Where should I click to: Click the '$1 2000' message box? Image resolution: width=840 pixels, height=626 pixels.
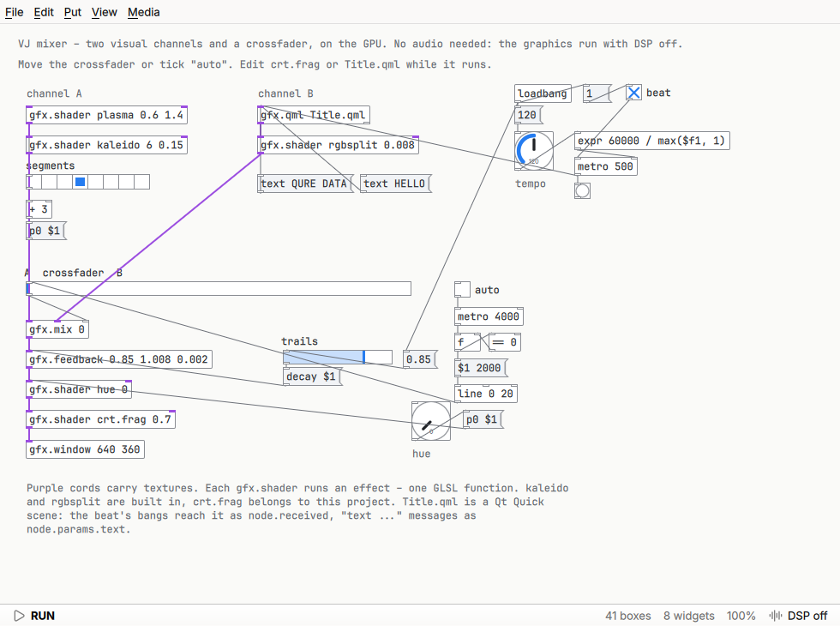tap(481, 368)
